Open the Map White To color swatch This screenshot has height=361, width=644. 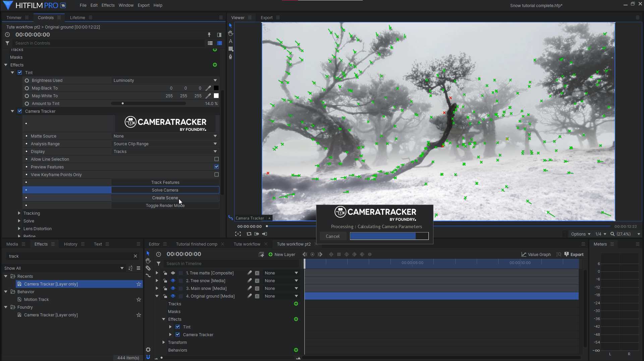tap(216, 96)
